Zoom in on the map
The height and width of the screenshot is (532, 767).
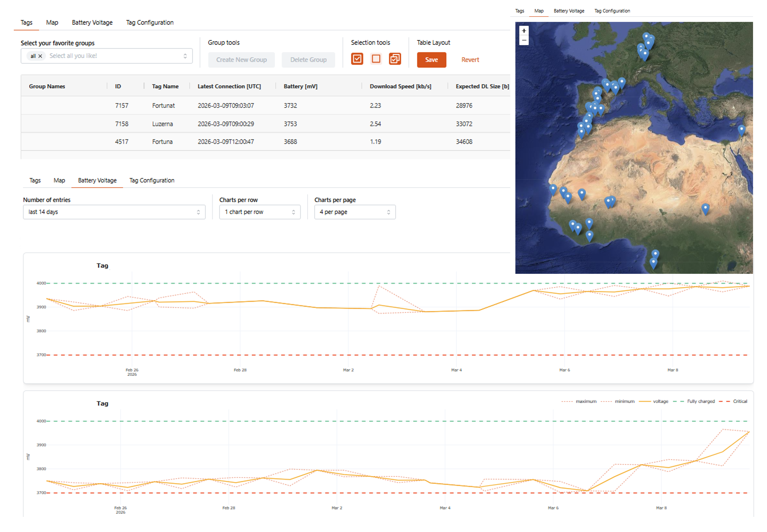click(524, 31)
